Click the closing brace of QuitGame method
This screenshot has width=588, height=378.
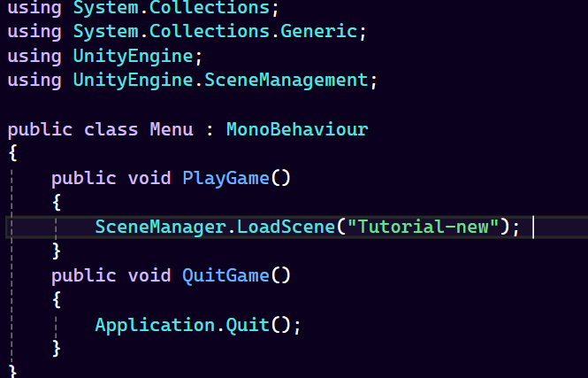click(x=57, y=349)
